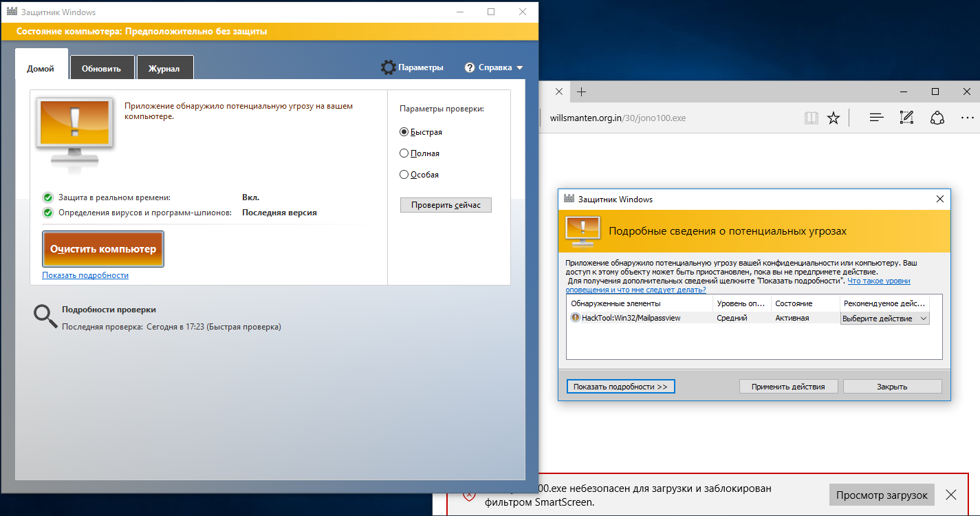Viewport: 980px width, 516px height.
Task: Click the Очистить компьютер button
Action: pyautogui.click(x=103, y=249)
